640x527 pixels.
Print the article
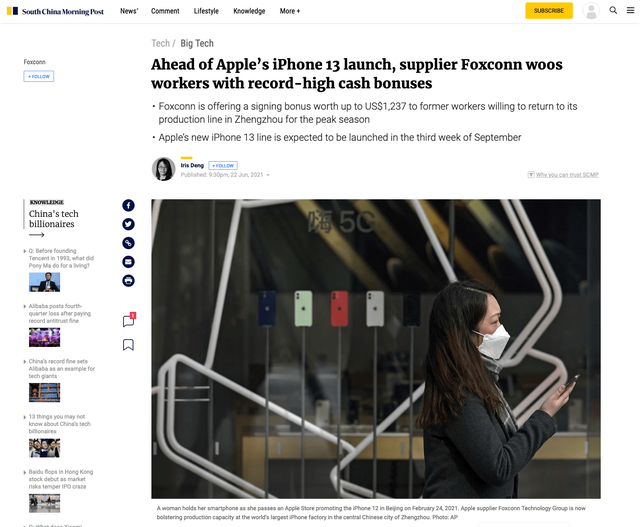(128, 280)
